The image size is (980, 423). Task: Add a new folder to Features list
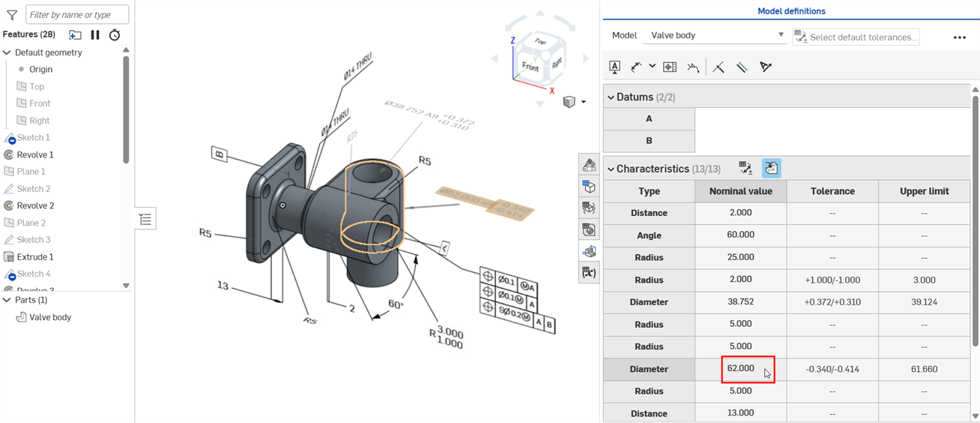[75, 34]
